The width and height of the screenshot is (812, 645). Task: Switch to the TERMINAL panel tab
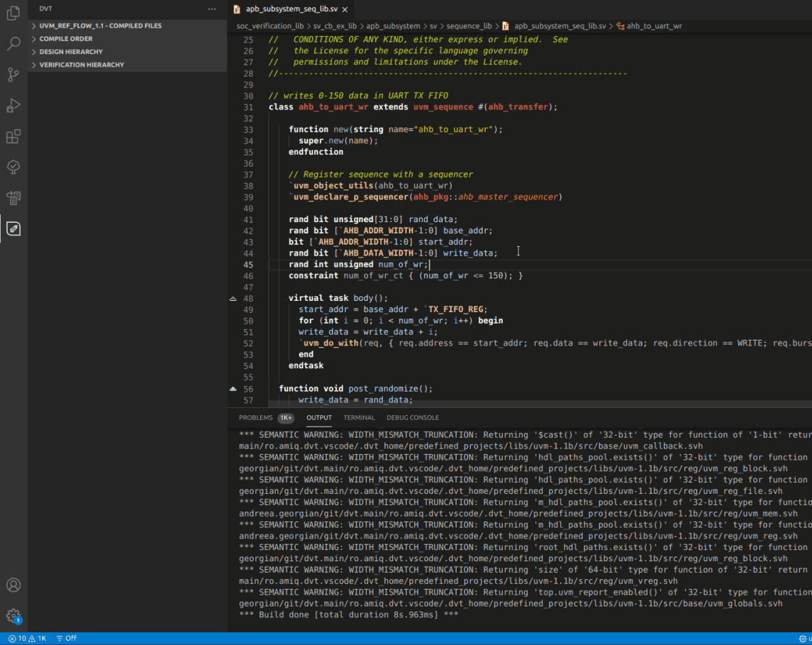359,417
